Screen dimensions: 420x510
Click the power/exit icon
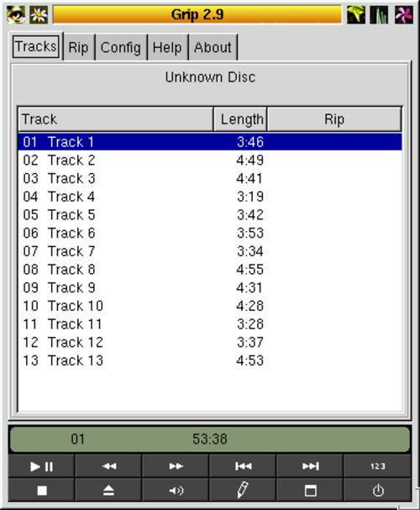377,490
